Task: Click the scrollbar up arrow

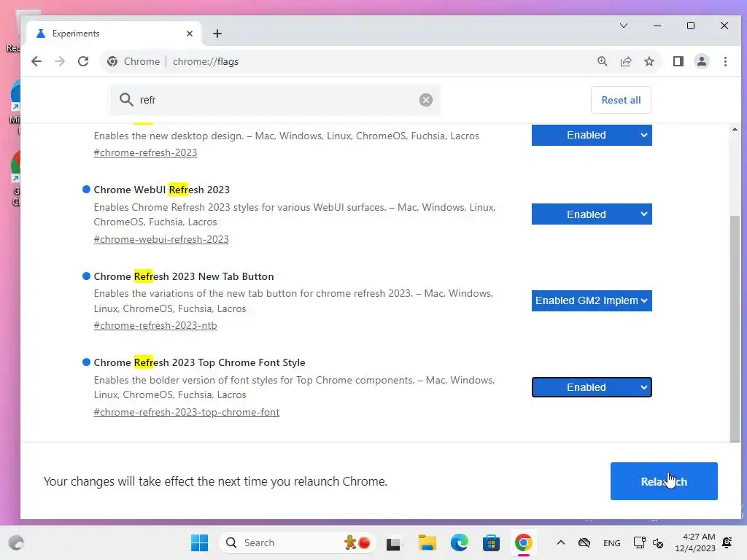Action: [735, 129]
